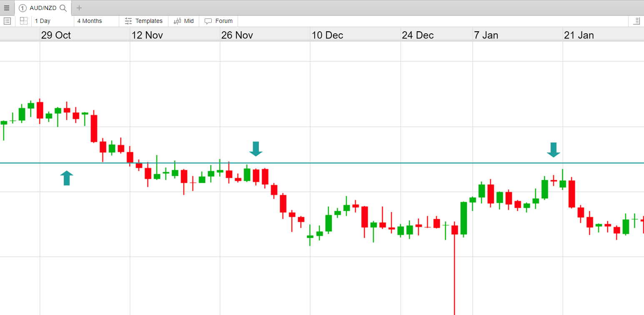
Task: Click the 10 Dec date label
Action: point(327,35)
